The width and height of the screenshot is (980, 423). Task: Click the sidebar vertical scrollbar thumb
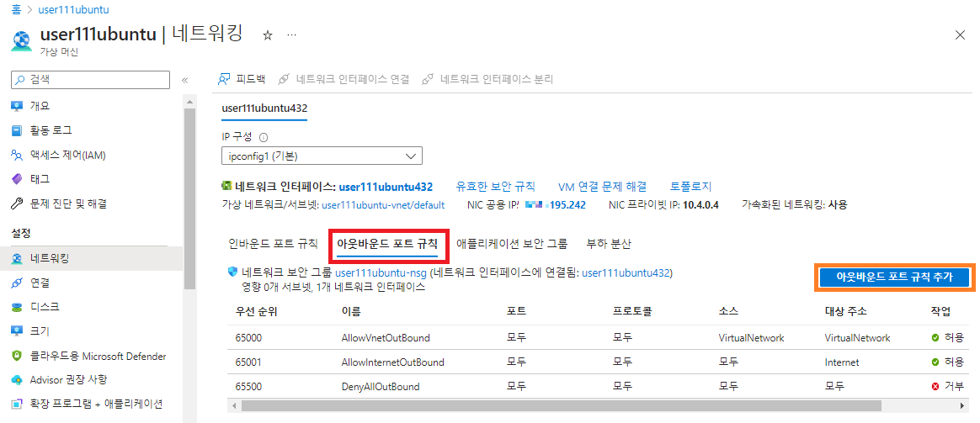coord(189,198)
